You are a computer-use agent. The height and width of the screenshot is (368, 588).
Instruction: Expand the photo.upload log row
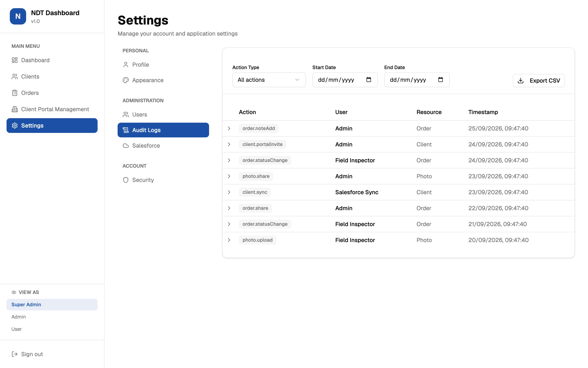(x=229, y=240)
